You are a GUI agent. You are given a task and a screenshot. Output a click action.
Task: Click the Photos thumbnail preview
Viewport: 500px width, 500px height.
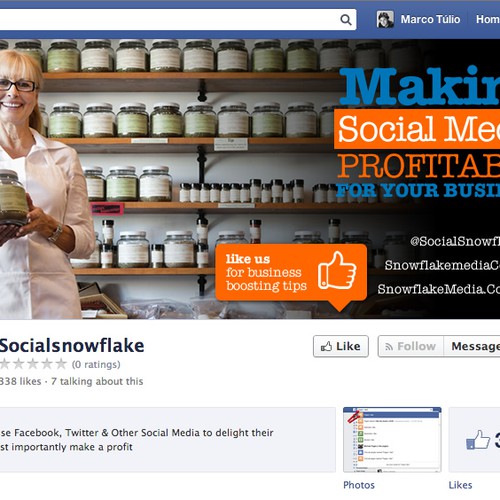(x=392, y=440)
